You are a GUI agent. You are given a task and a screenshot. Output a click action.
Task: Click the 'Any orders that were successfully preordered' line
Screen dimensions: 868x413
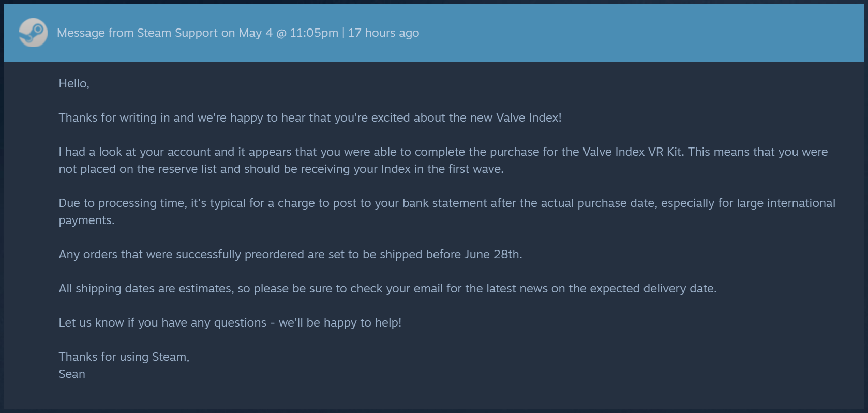(x=290, y=254)
